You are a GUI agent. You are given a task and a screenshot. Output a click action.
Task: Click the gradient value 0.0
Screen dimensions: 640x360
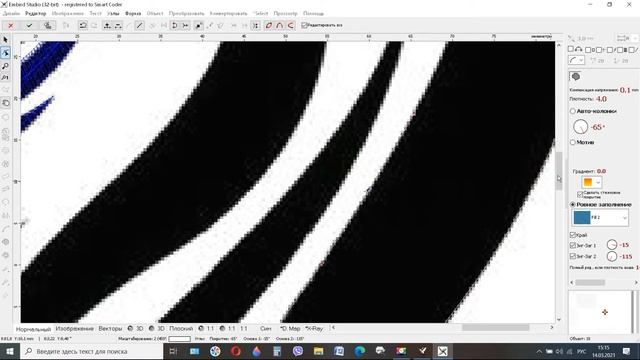coord(601,171)
